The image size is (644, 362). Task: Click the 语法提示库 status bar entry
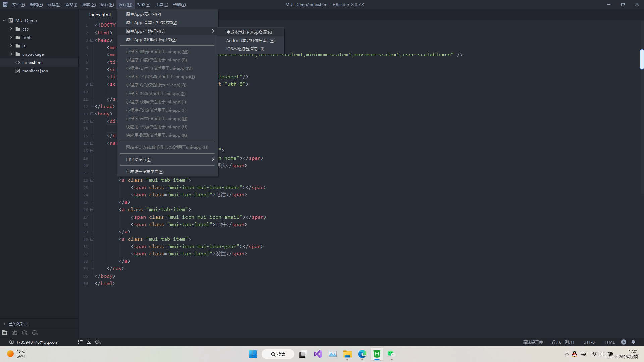tap(533, 342)
